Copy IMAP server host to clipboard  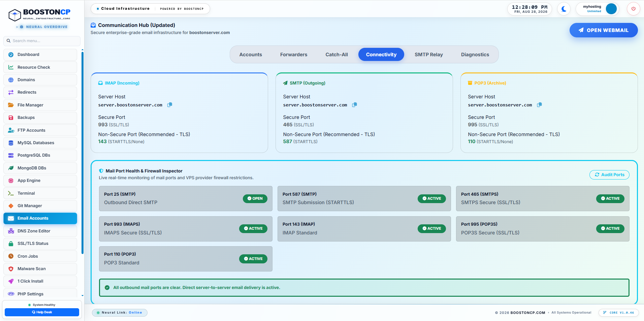[170, 105]
